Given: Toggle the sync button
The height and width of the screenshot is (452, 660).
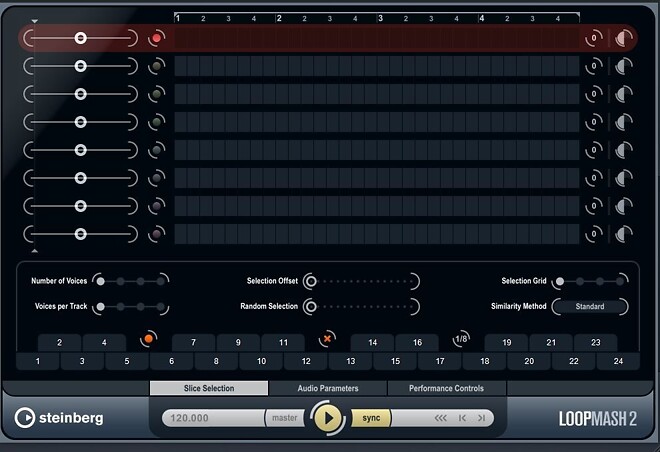Looking at the screenshot, I should 371,418.
